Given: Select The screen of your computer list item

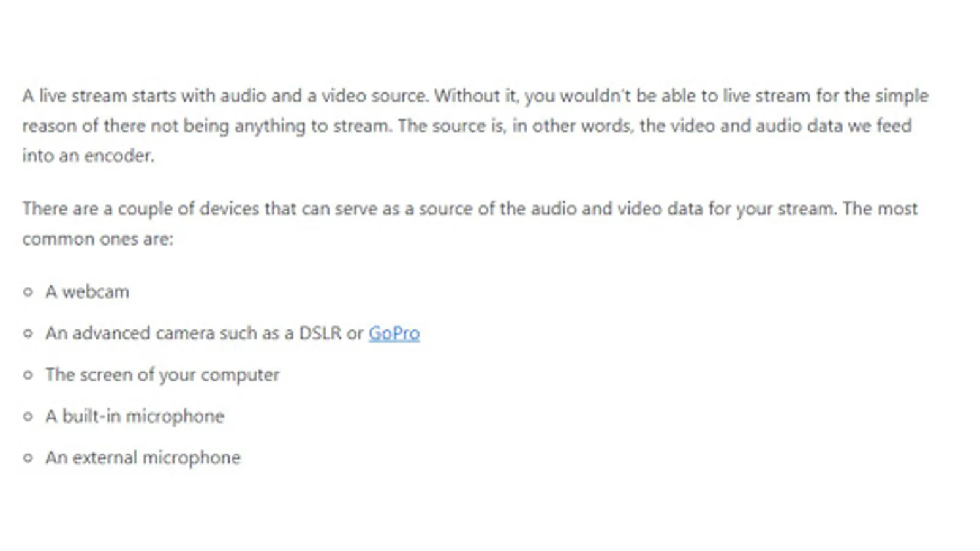Looking at the screenshot, I should 162,375.
